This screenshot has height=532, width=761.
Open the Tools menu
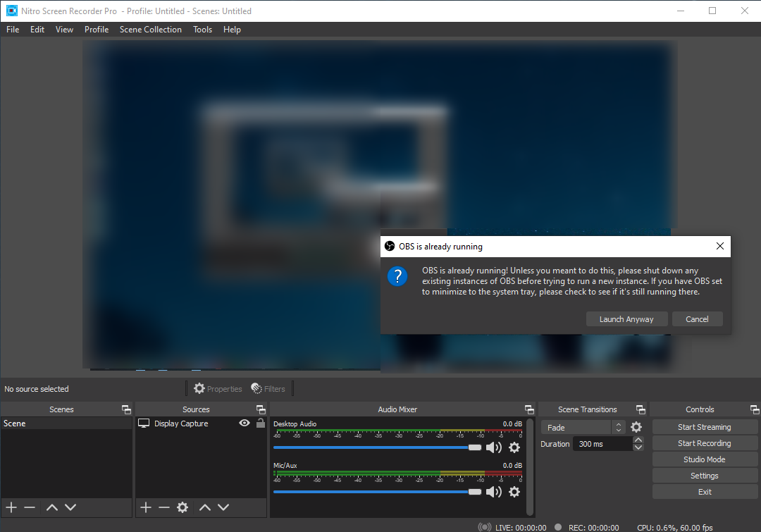click(x=202, y=30)
